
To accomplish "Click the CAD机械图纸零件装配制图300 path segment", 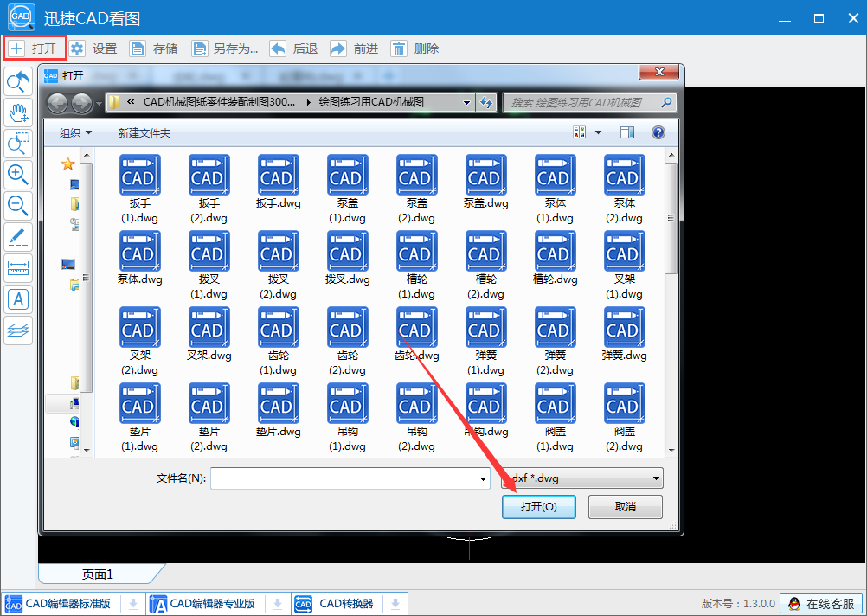I will click(x=220, y=102).
